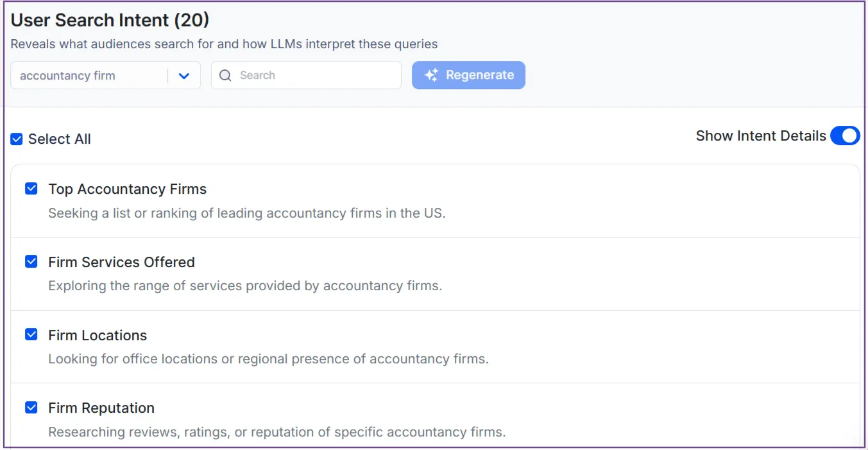Uncheck the Top Accountancy Firms intent
This screenshot has width=868, height=450.
point(31,188)
